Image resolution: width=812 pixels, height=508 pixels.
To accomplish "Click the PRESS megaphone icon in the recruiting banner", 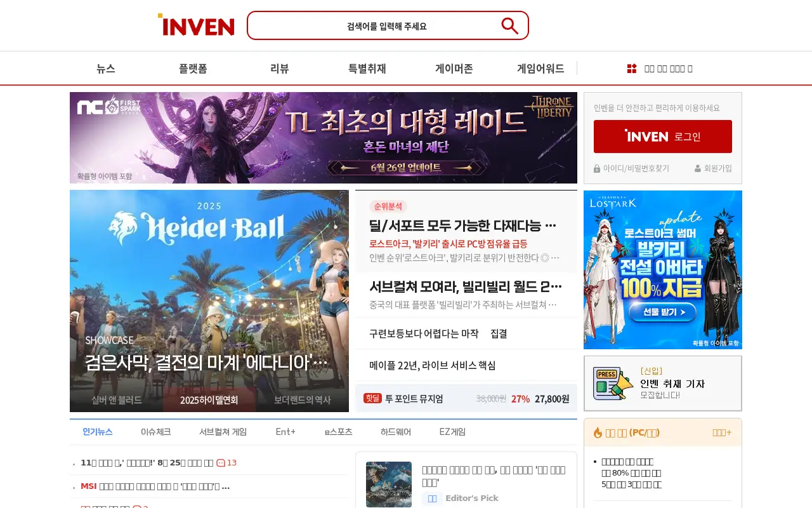I will click(x=613, y=383).
